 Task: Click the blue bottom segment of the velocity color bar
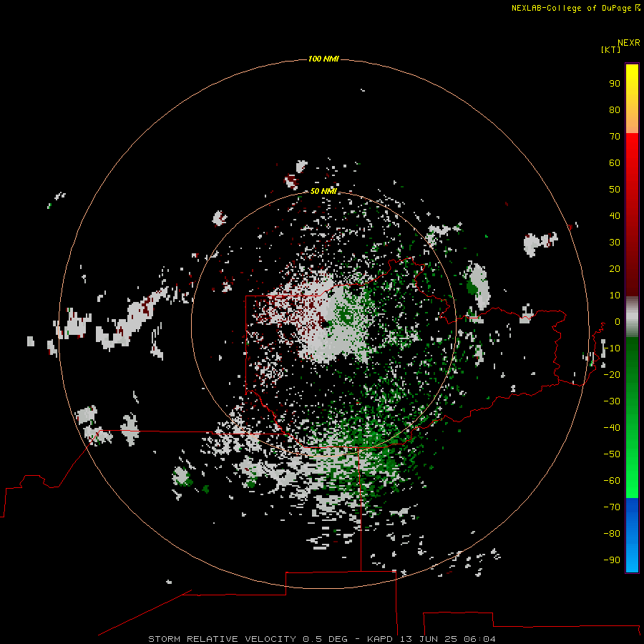pyautogui.click(x=632, y=535)
